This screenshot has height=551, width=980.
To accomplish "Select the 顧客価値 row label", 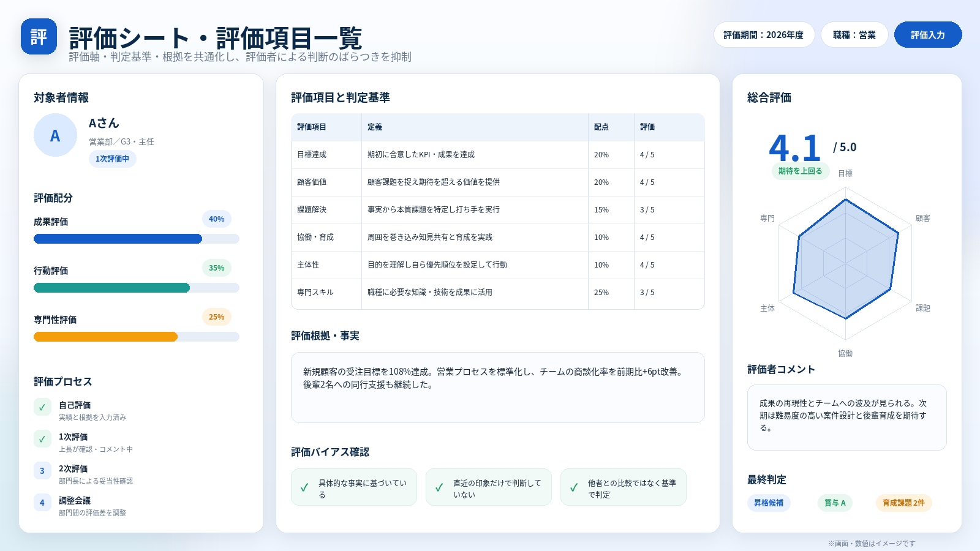I will pyautogui.click(x=312, y=182).
